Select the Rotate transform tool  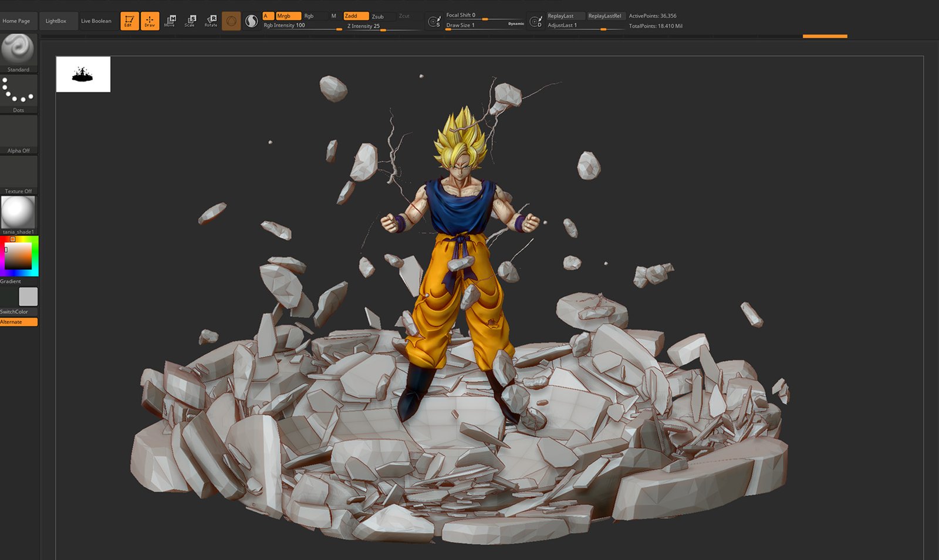(x=211, y=21)
